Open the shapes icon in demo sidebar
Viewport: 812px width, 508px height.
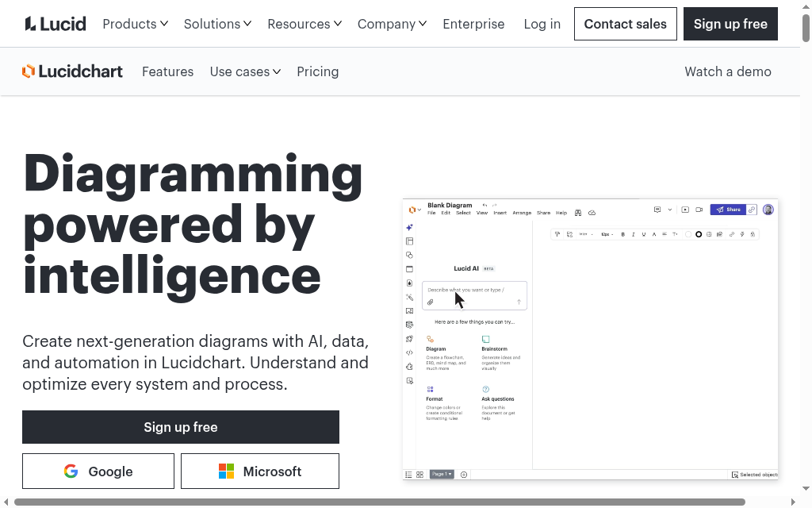click(x=410, y=255)
